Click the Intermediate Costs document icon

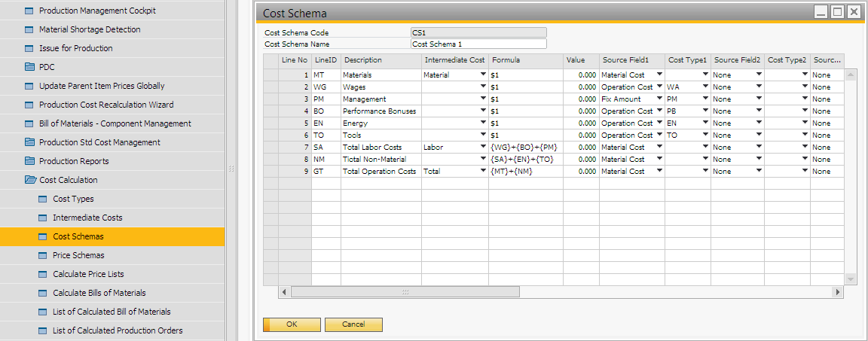coord(43,218)
